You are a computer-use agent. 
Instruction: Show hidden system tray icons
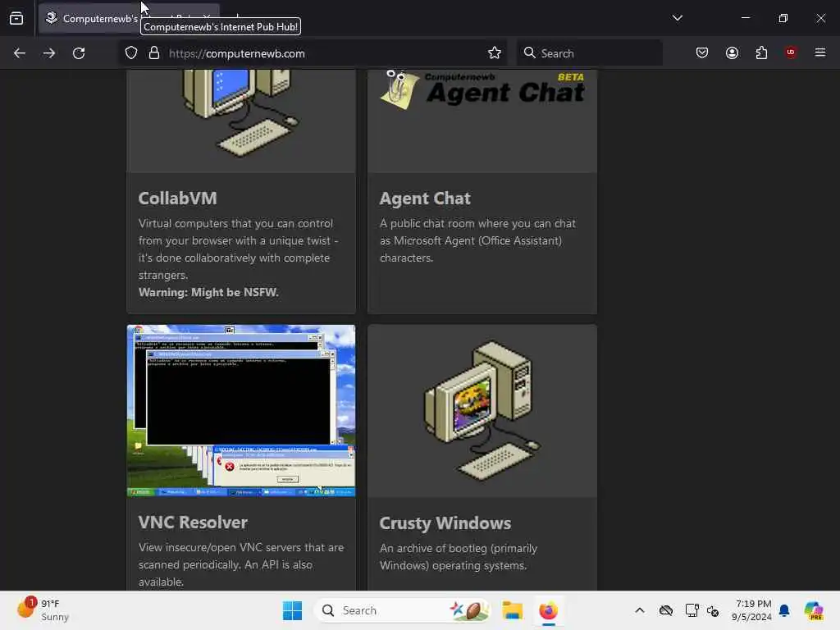click(640, 610)
